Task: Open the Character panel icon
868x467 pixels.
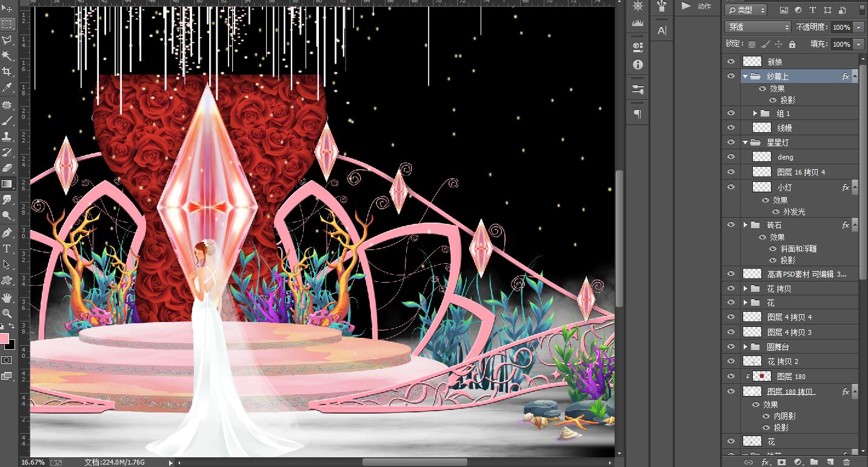Action: (x=662, y=30)
